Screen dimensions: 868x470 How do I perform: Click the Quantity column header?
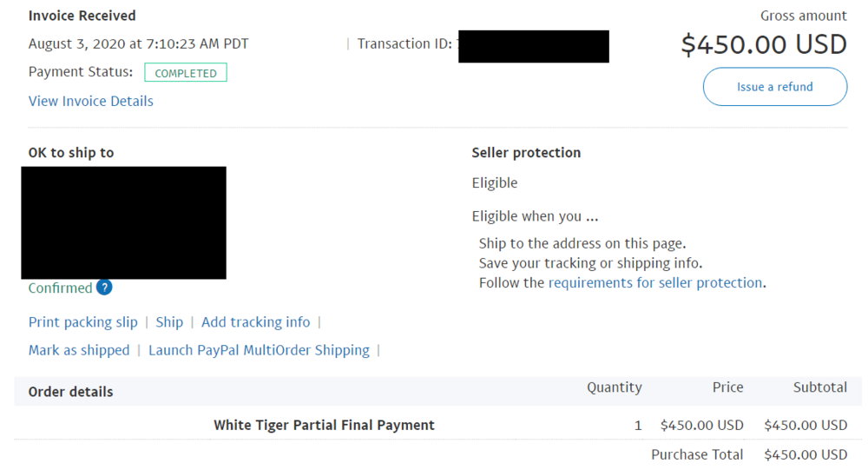615,387
